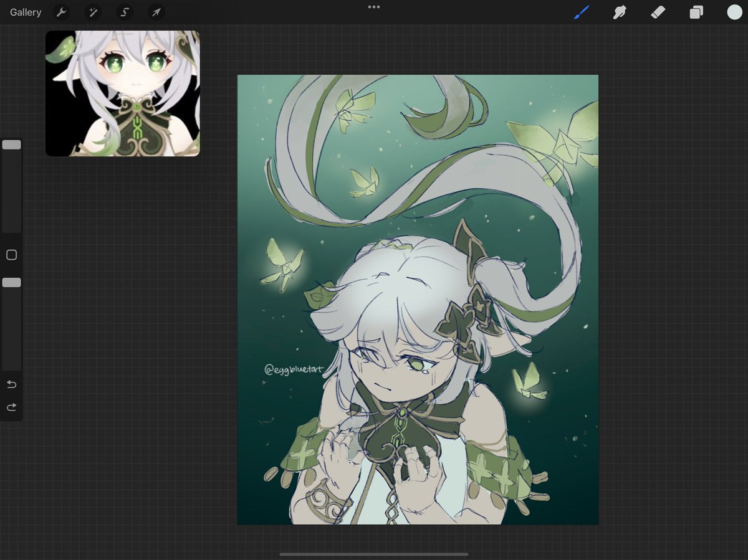Adjust the brush opacity slider handle
This screenshot has height=560, width=748.
pyautogui.click(x=11, y=283)
